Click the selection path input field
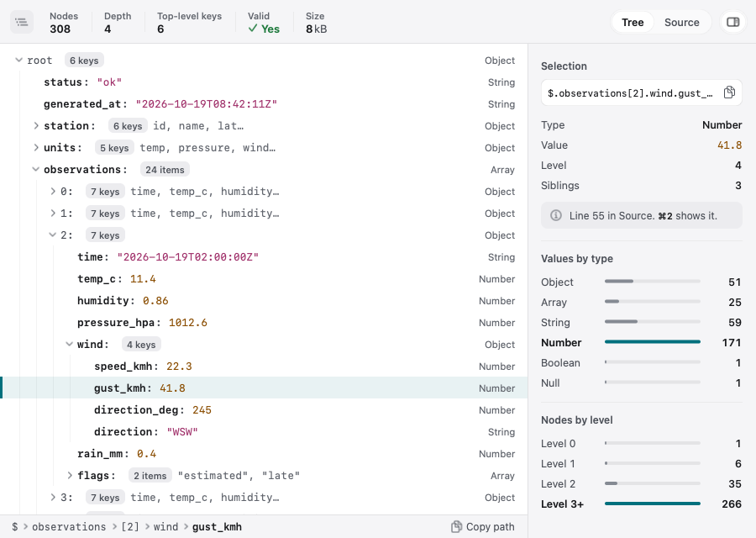The height and width of the screenshot is (538, 756). point(641,92)
